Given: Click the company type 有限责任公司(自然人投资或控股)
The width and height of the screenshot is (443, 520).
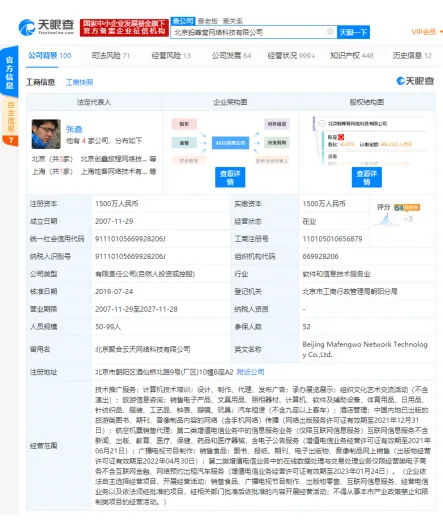Looking at the screenshot, I should pos(145,274).
